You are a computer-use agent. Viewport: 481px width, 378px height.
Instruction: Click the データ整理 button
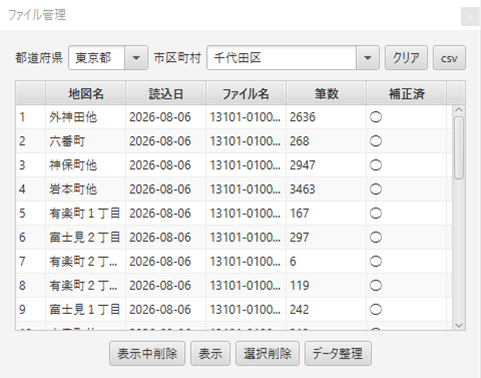[x=338, y=353]
